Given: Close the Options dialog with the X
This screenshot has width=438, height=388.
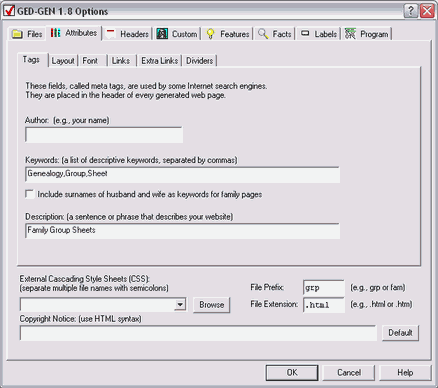Looking at the screenshot, I should (x=427, y=11).
